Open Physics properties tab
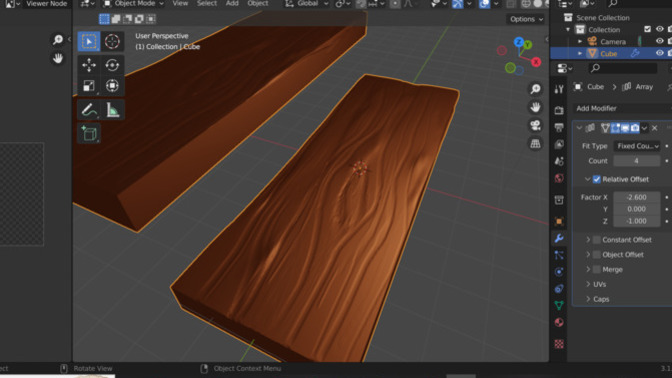Screen dimensions: 672x378 [x=559, y=272]
